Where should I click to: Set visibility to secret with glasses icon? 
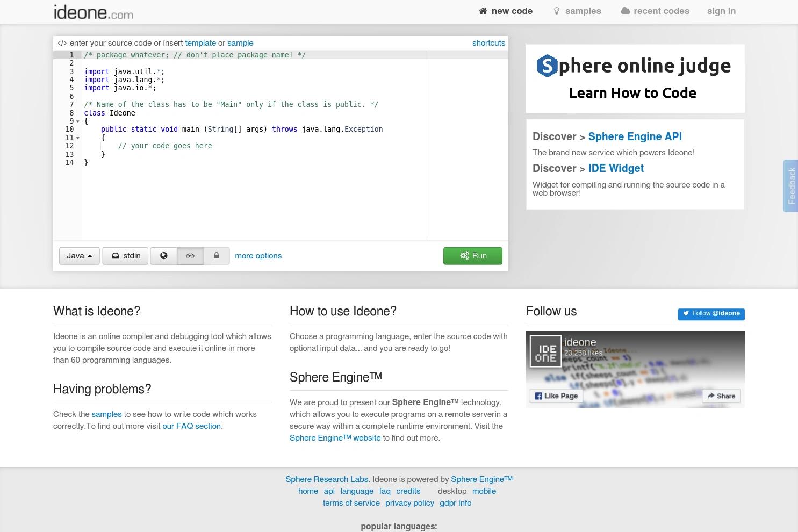coord(190,256)
